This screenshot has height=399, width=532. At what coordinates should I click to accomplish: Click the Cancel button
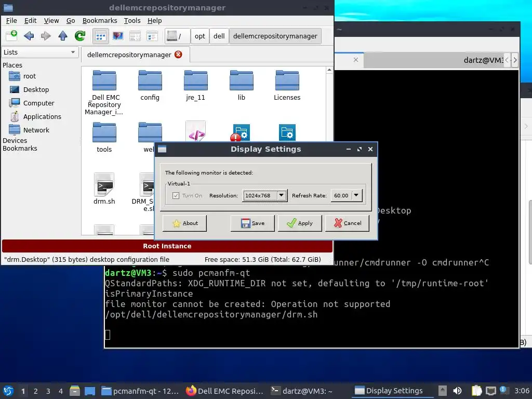pos(347,223)
